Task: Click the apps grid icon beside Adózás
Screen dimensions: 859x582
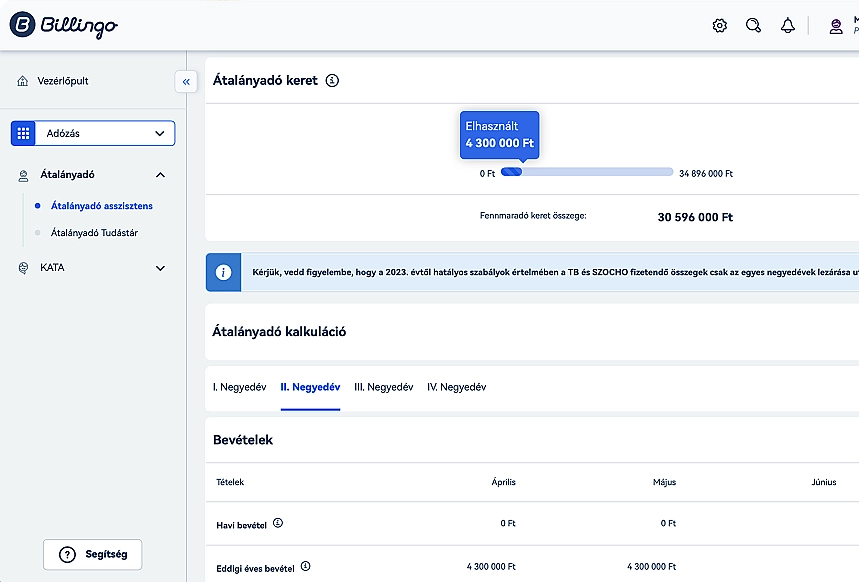Action: [23, 133]
